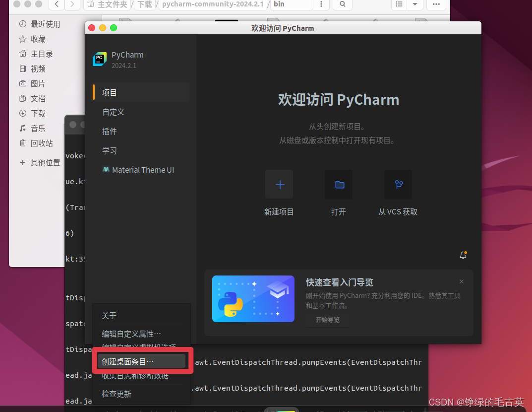Click the 开始导览 button
The image size is (532, 412).
327,320
